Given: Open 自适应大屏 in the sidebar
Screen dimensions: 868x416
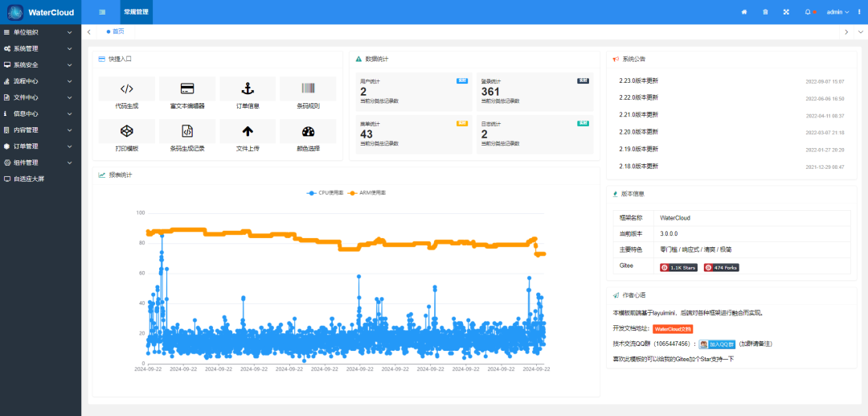Looking at the screenshot, I should coord(29,179).
